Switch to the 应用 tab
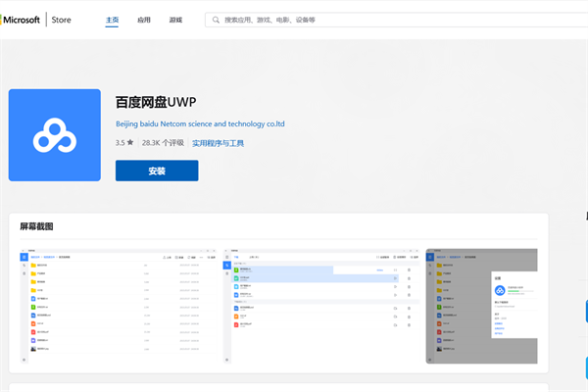 [144, 20]
